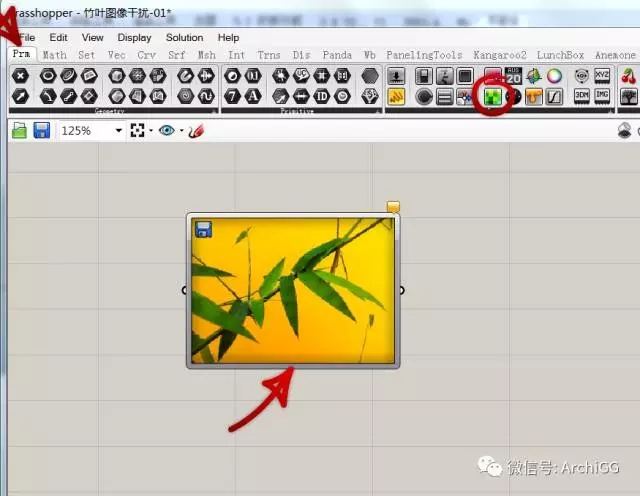The image size is (640, 496).
Task: Choose the Geometry spiral icon
Action: point(186,96)
